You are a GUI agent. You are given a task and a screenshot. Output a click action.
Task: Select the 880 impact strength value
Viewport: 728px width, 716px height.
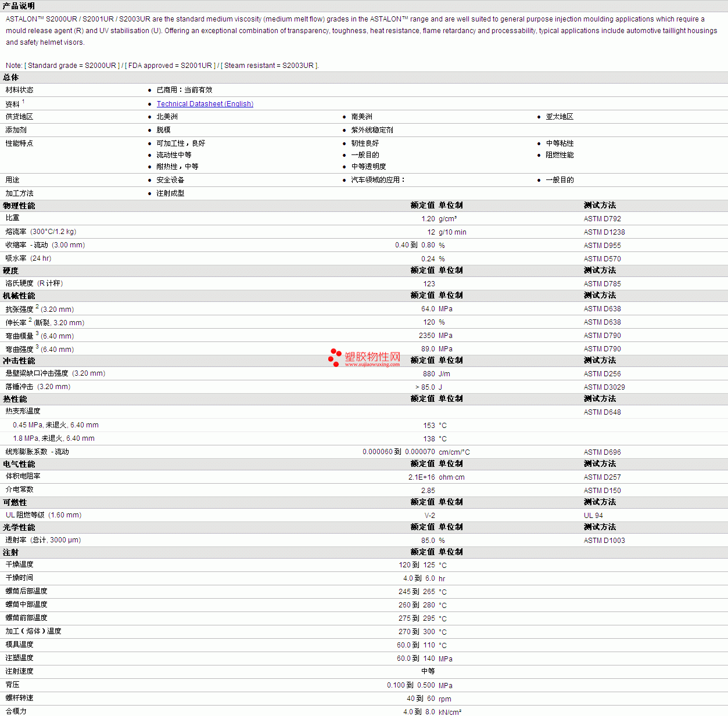pos(429,374)
